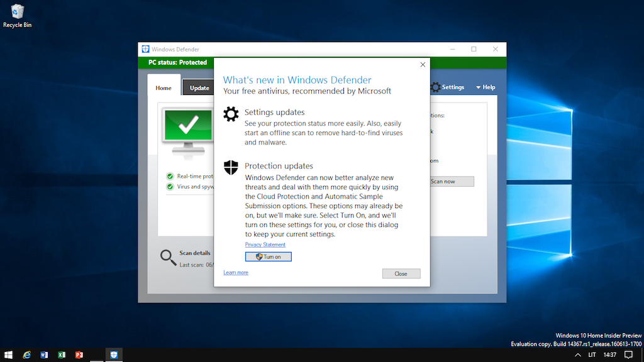Select the Home tab

click(x=164, y=88)
